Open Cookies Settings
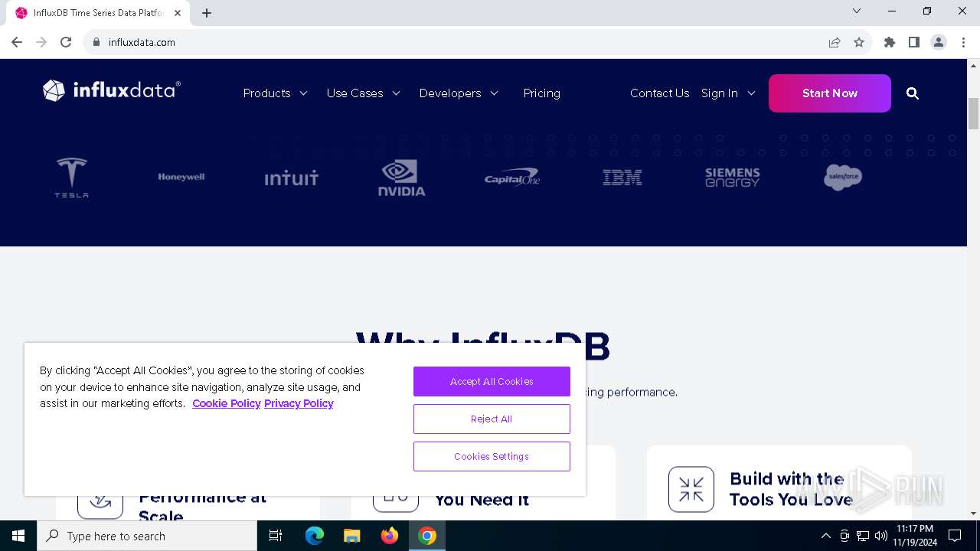The image size is (980, 551). click(492, 456)
